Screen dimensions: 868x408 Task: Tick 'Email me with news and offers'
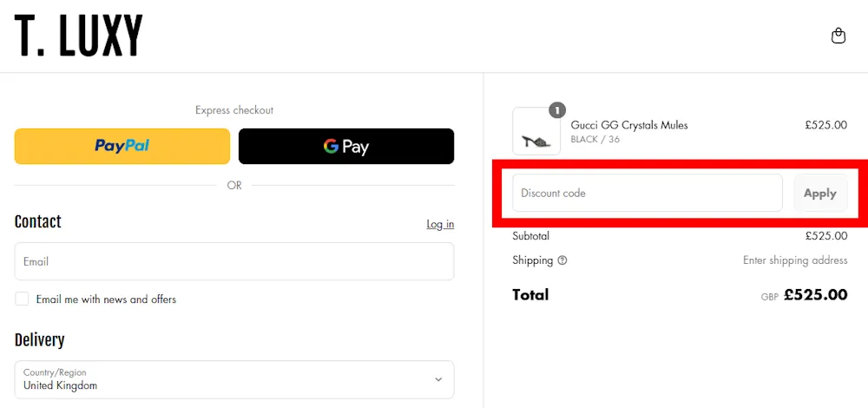[23, 299]
